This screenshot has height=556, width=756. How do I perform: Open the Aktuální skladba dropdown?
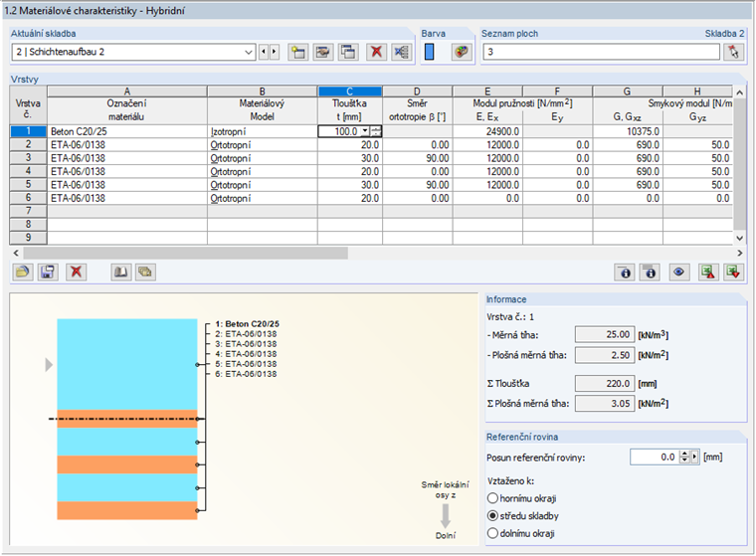pos(248,52)
